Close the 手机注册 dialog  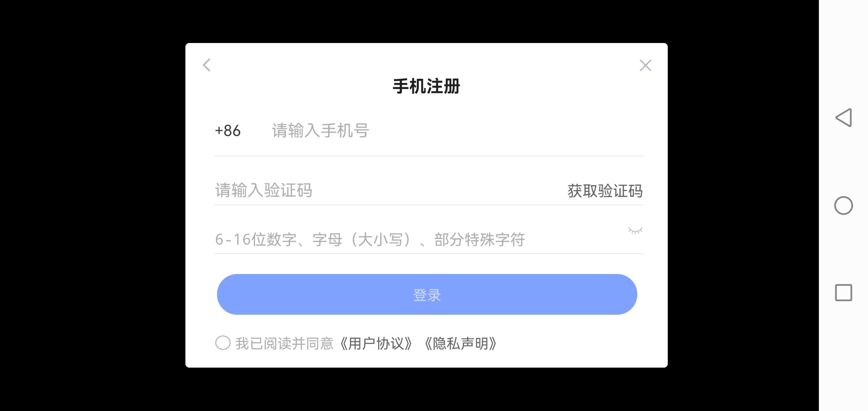(x=645, y=65)
